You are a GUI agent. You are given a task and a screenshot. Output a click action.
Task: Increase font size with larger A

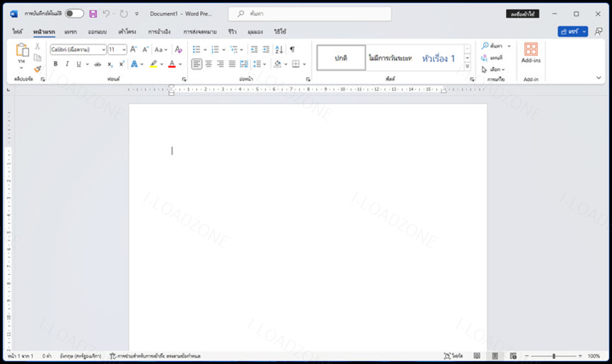pos(134,50)
